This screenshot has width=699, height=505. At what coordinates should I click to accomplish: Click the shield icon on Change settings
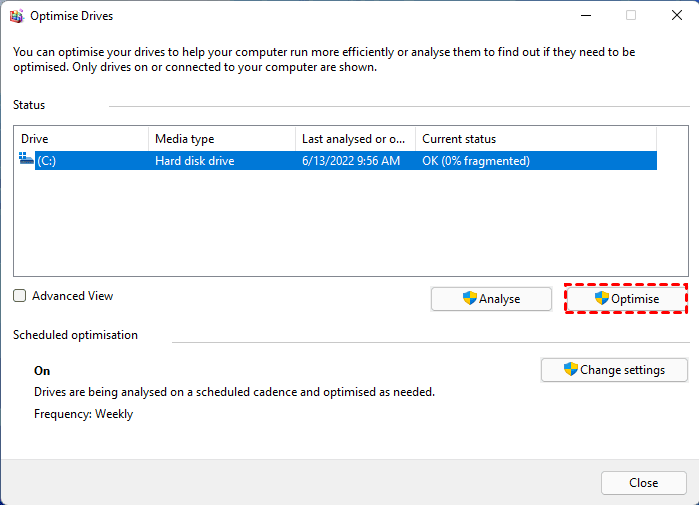coord(571,369)
